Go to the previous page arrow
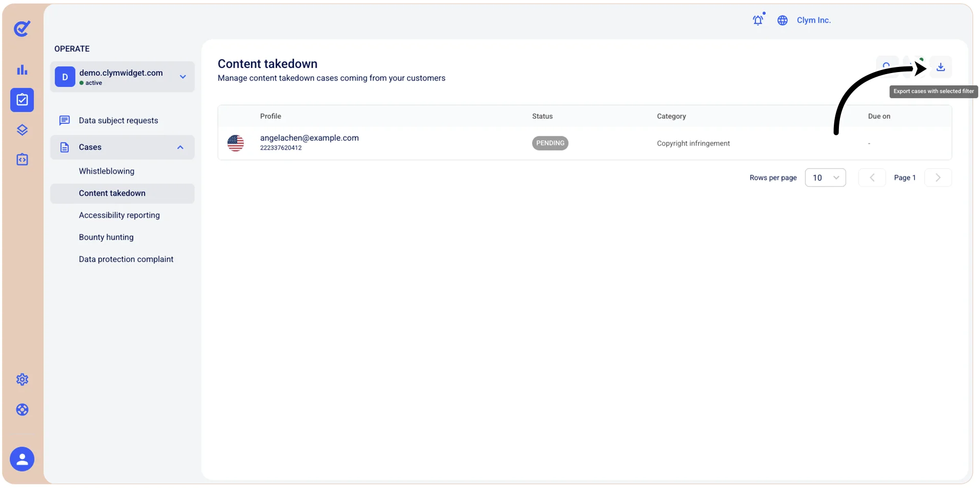The width and height of the screenshot is (980, 488). (x=872, y=178)
